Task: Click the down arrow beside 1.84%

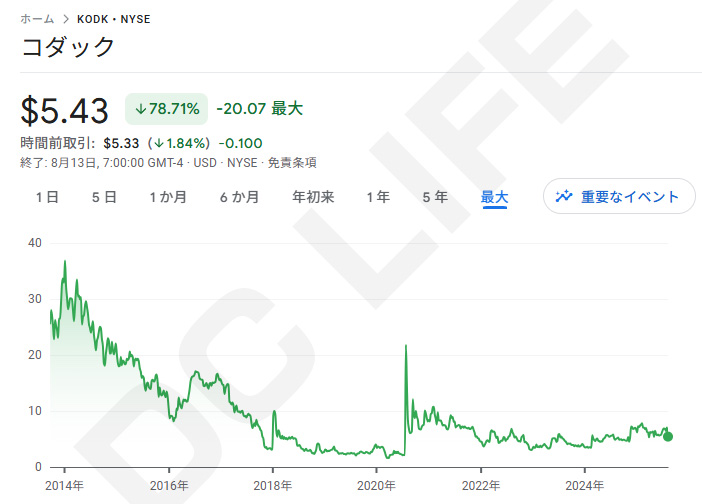Action: pos(159,143)
